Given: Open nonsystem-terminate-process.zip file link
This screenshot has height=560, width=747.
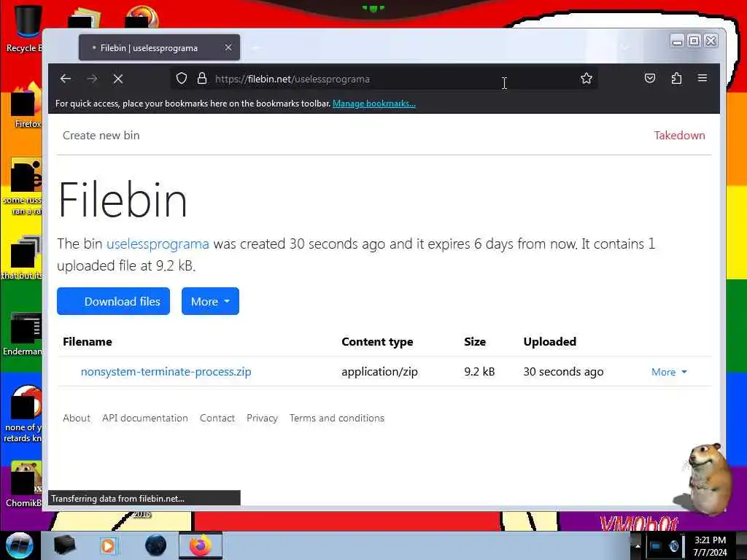Looking at the screenshot, I should [166, 371].
